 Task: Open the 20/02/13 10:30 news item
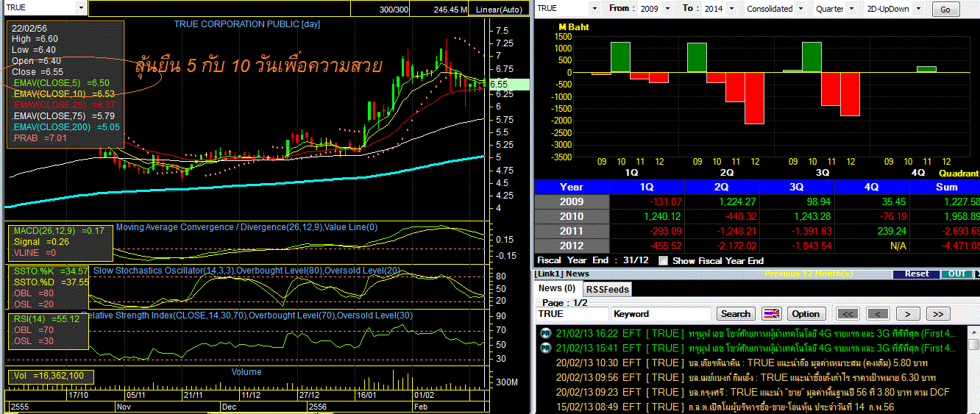[742, 363]
